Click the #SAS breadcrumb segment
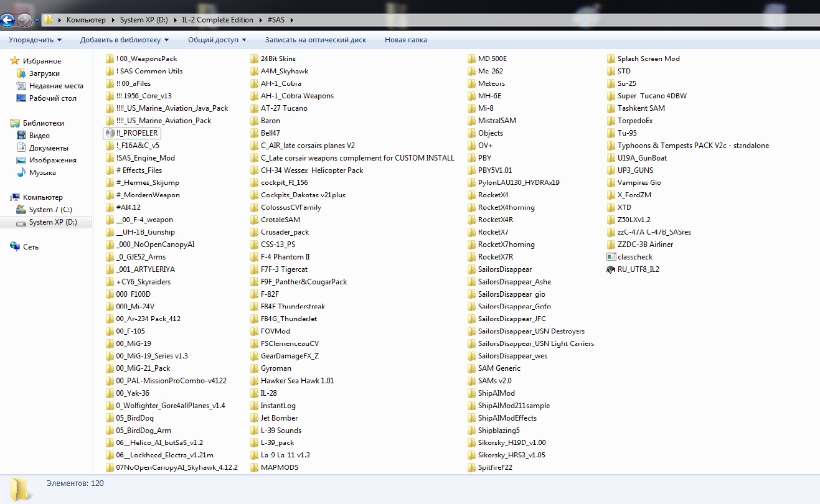 point(276,20)
